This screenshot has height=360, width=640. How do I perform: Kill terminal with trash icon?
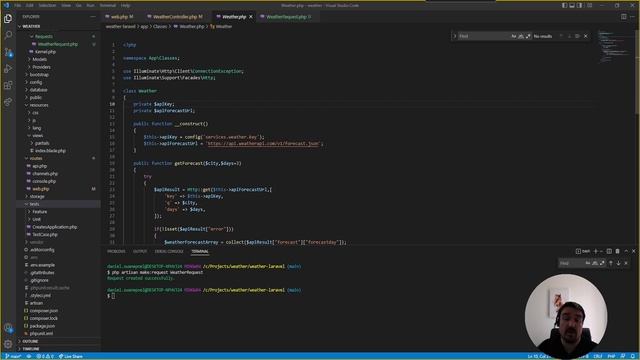click(x=617, y=251)
